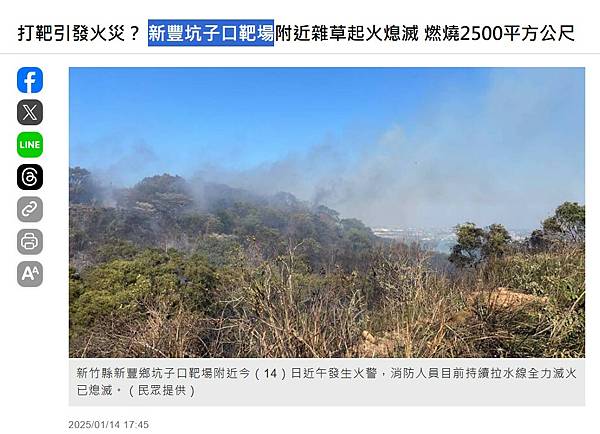Screen dimensions: 600x434
Task: Share article on Facebook
Action: 30,80
